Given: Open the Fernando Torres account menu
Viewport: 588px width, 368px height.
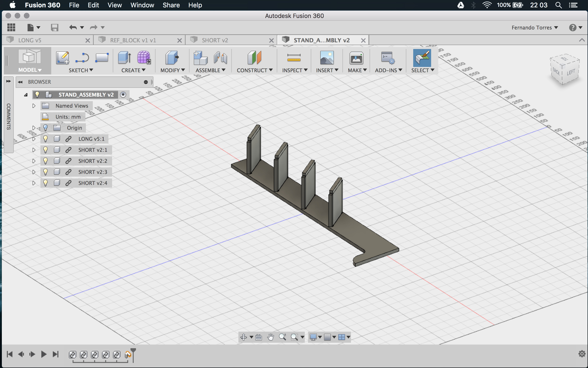Looking at the screenshot, I should tap(534, 28).
